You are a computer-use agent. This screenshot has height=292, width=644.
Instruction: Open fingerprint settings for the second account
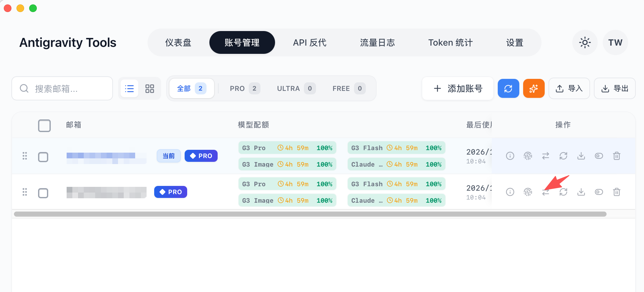528,192
